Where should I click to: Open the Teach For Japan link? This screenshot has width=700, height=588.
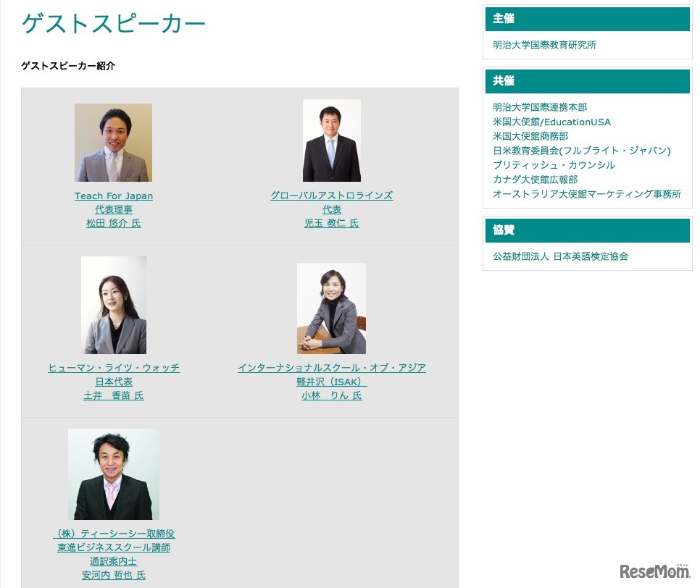click(113, 196)
